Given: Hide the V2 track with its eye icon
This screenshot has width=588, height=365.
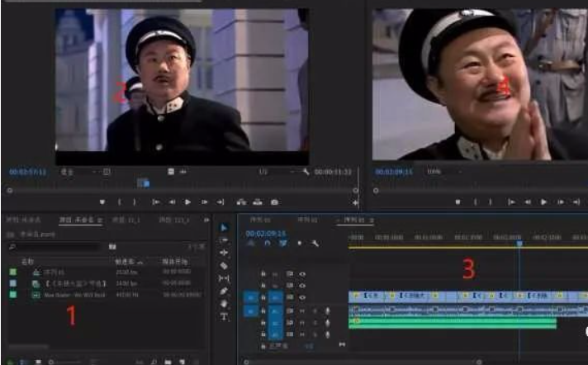Looking at the screenshot, I should [x=302, y=286].
